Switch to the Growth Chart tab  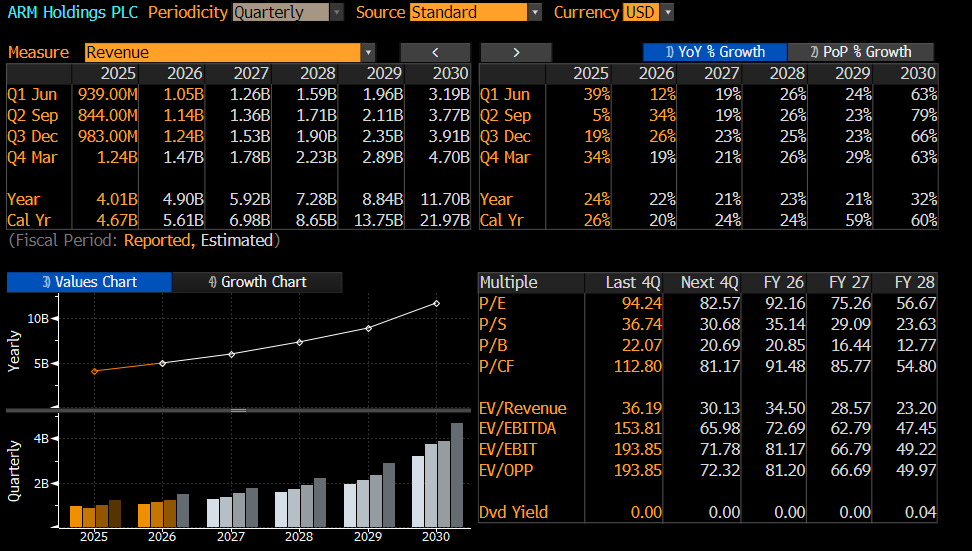point(257,282)
